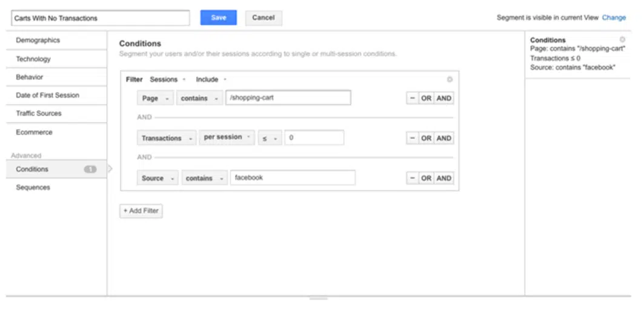Image resolution: width=644 pixels, height=317 pixels.
Task: Click the arrow beside the Conditions tab
Action: coord(110,169)
